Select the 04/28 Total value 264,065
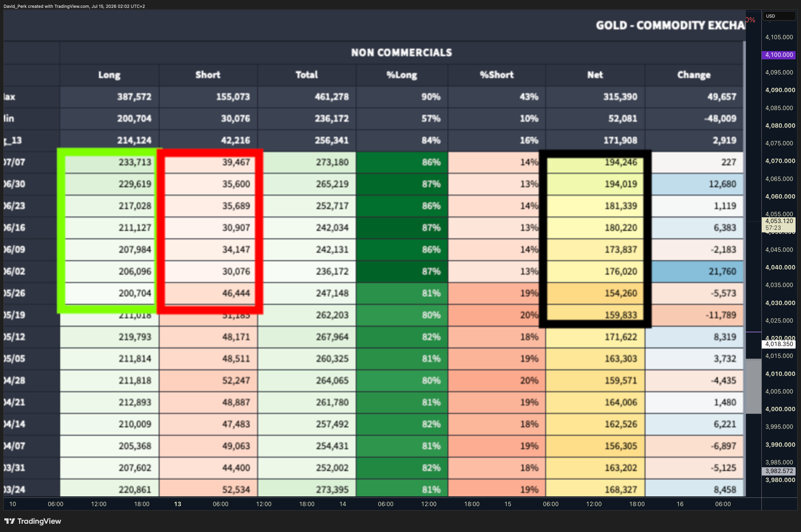This screenshot has width=801, height=532. tap(332, 381)
